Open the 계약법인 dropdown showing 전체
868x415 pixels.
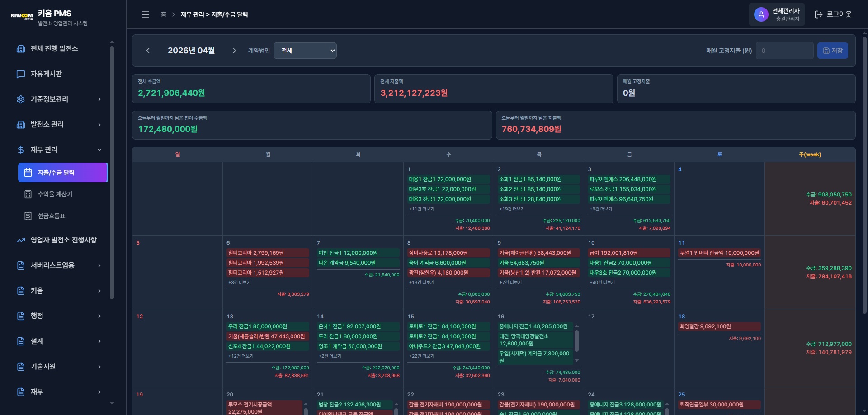[x=305, y=51]
